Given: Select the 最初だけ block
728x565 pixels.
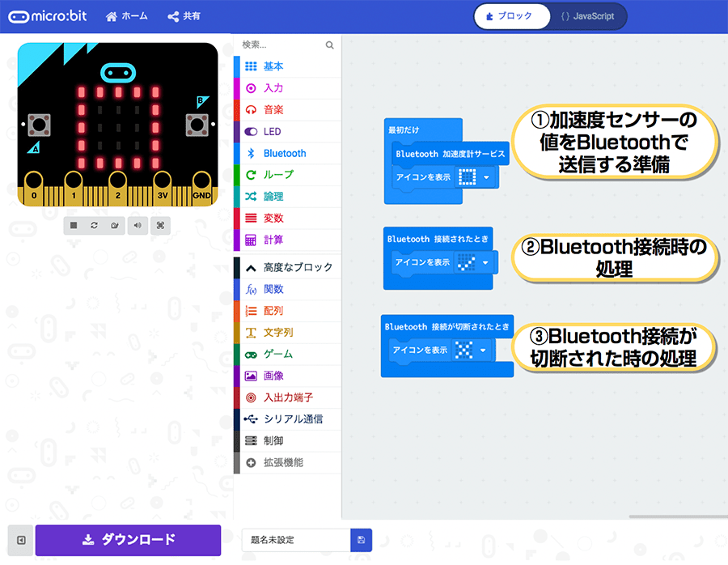Looking at the screenshot, I should (404, 130).
